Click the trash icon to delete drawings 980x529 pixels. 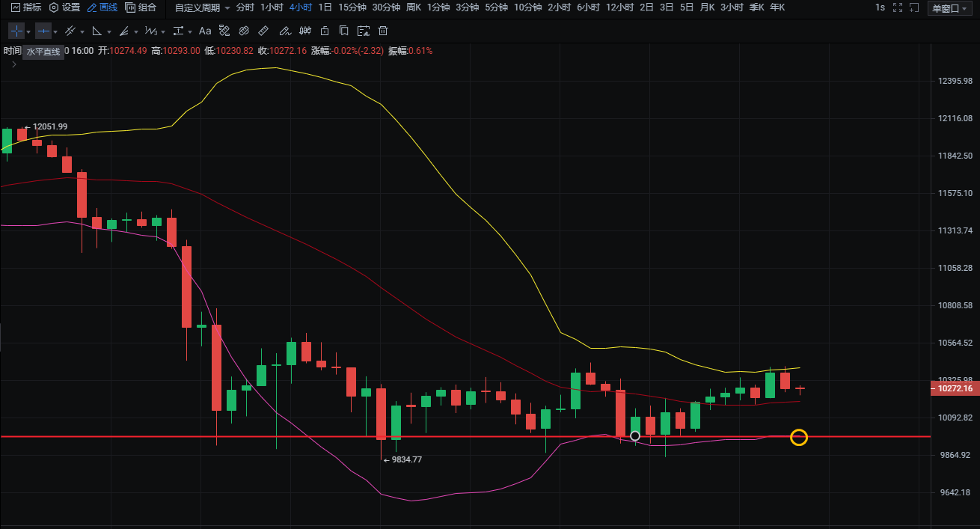pyautogui.click(x=383, y=31)
